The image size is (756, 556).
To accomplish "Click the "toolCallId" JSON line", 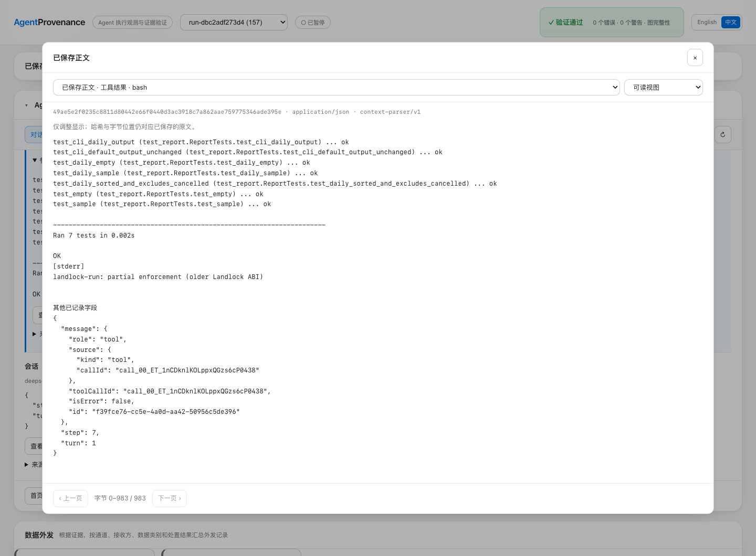I will (x=170, y=391).
